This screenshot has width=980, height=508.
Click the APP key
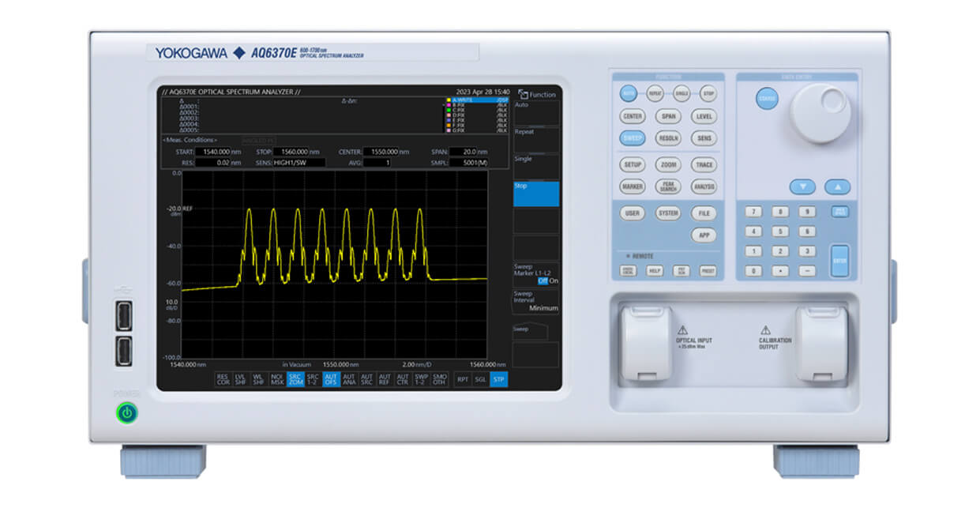click(704, 235)
